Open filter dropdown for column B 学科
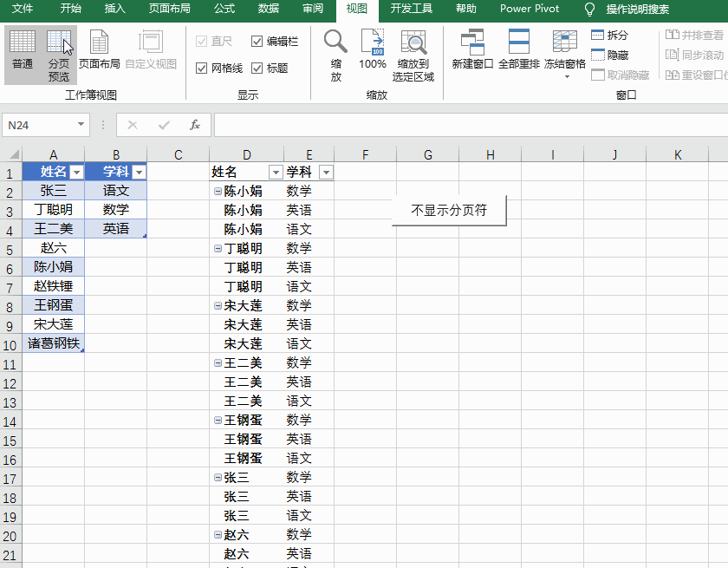The height and width of the screenshot is (568, 728). coord(139,173)
